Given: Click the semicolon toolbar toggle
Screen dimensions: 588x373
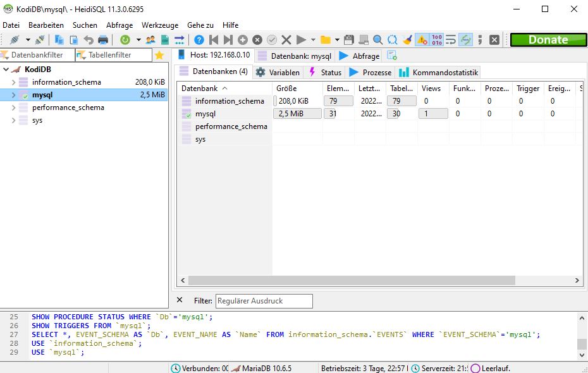Looking at the screenshot, I should tap(481, 40).
